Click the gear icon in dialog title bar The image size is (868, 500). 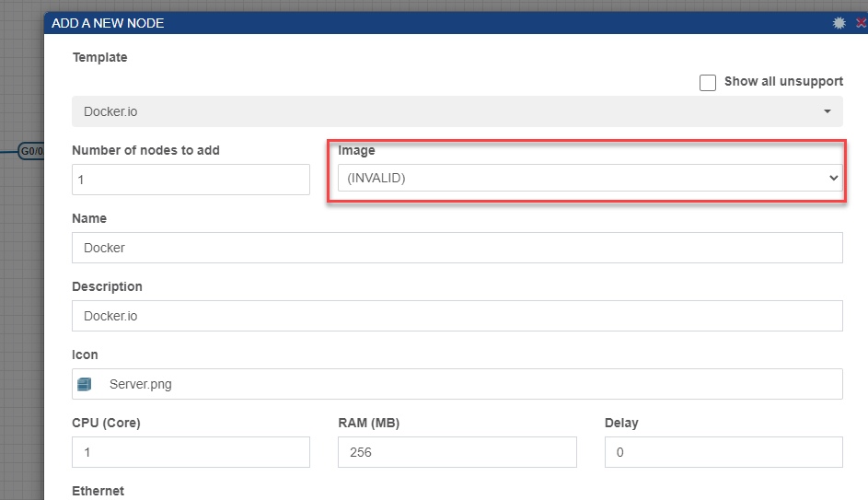click(839, 23)
